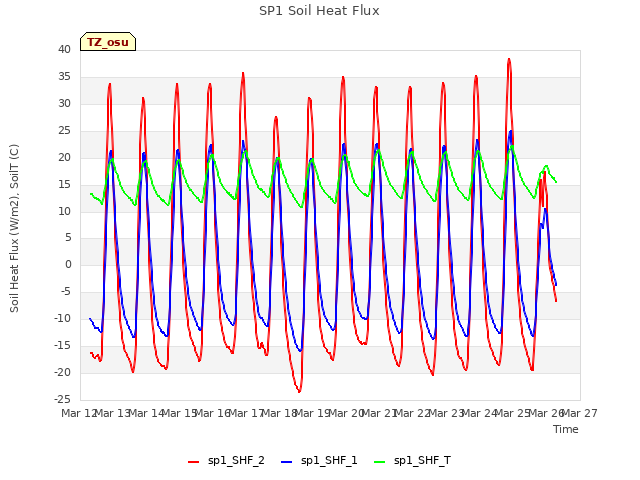Click the red sp1_SHF_2 legend swatch
640x480 pixels.
coord(193,462)
